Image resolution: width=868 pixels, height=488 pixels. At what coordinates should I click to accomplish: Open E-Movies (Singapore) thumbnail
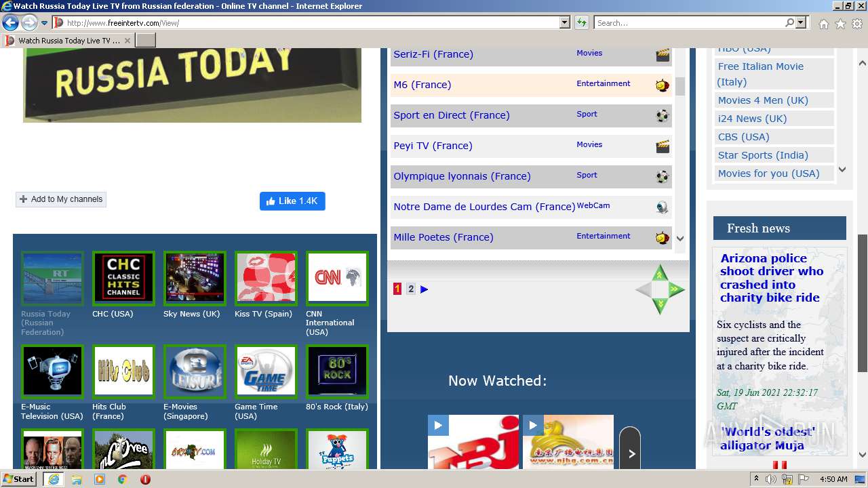(x=195, y=371)
